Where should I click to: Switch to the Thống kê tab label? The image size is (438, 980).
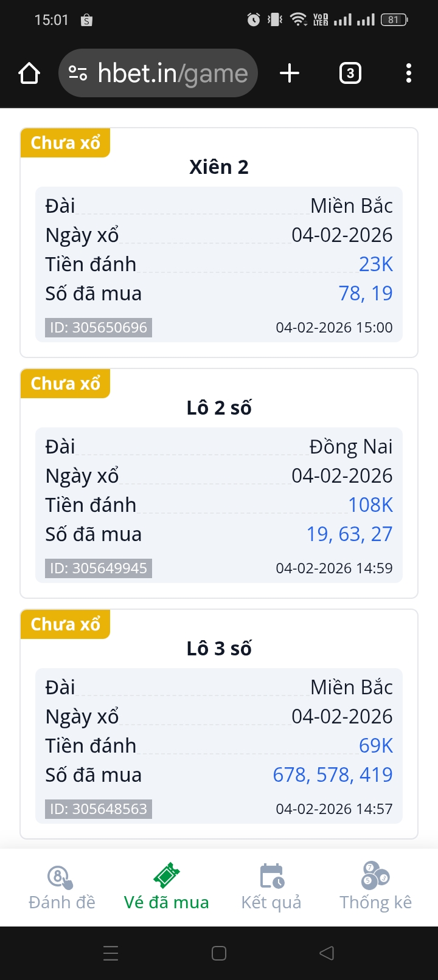375,902
